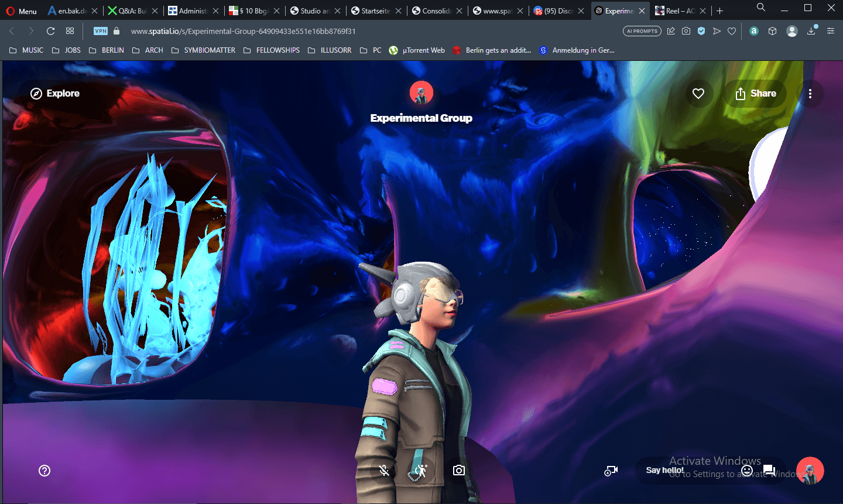
Task: Click the host avatar above Experimental Group
Action: (421, 92)
